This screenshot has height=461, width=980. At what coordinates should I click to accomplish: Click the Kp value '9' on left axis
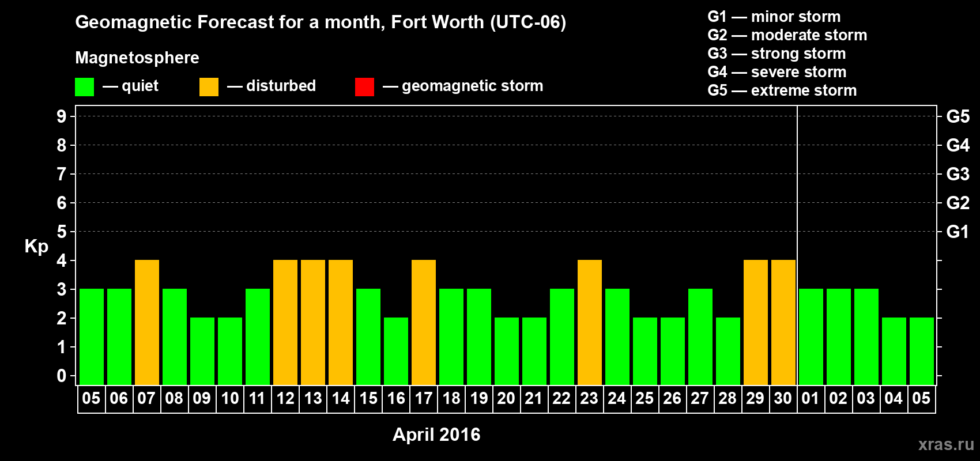click(x=62, y=116)
